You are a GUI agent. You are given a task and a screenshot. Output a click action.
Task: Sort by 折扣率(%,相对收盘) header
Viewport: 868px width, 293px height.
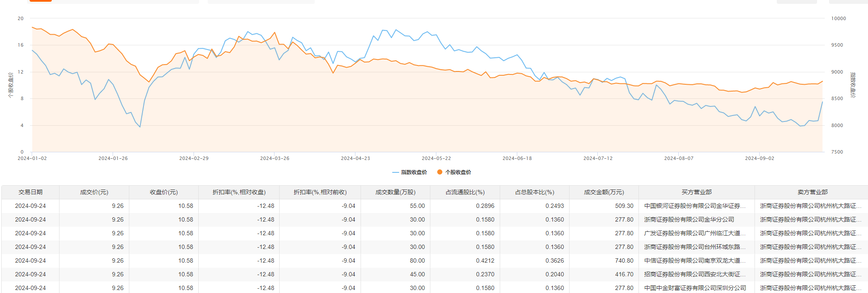239,192
